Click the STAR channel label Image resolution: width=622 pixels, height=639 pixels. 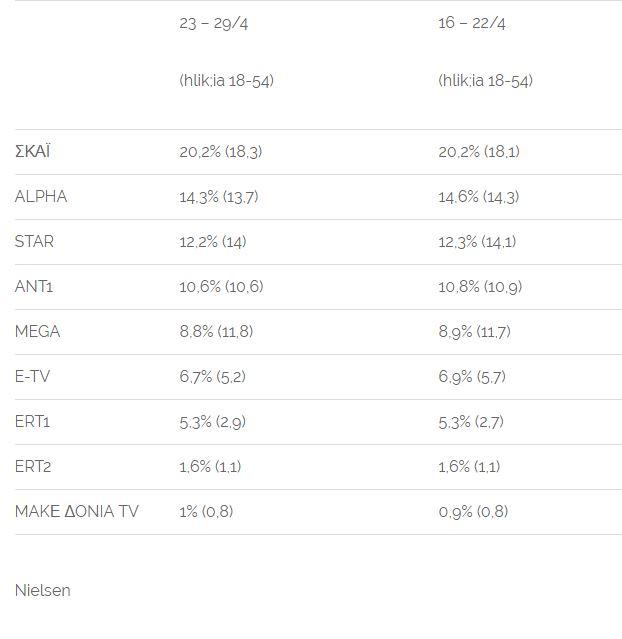tap(34, 241)
